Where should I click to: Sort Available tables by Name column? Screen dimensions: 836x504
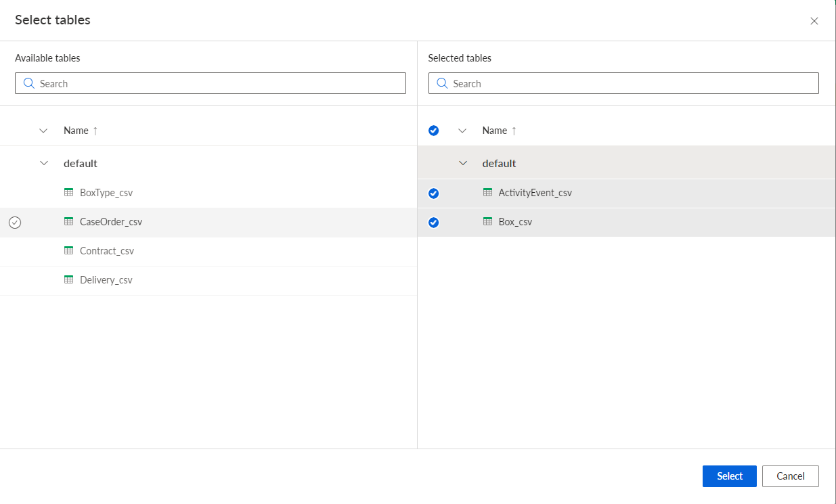pos(81,131)
